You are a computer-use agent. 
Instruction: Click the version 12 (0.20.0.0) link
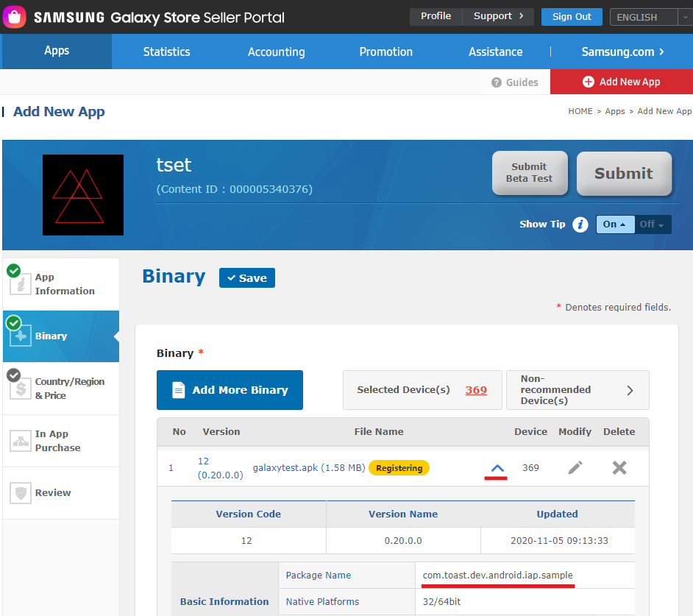point(220,468)
